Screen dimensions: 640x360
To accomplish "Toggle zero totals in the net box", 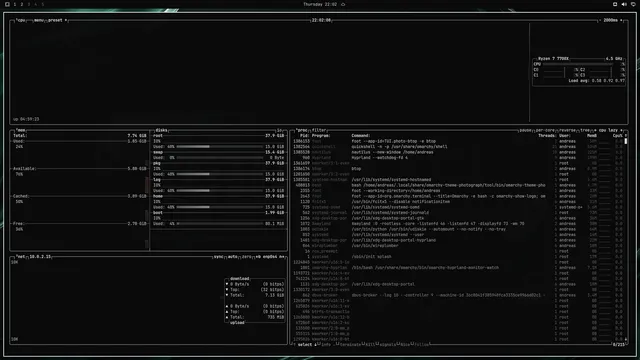I will click(x=247, y=257).
